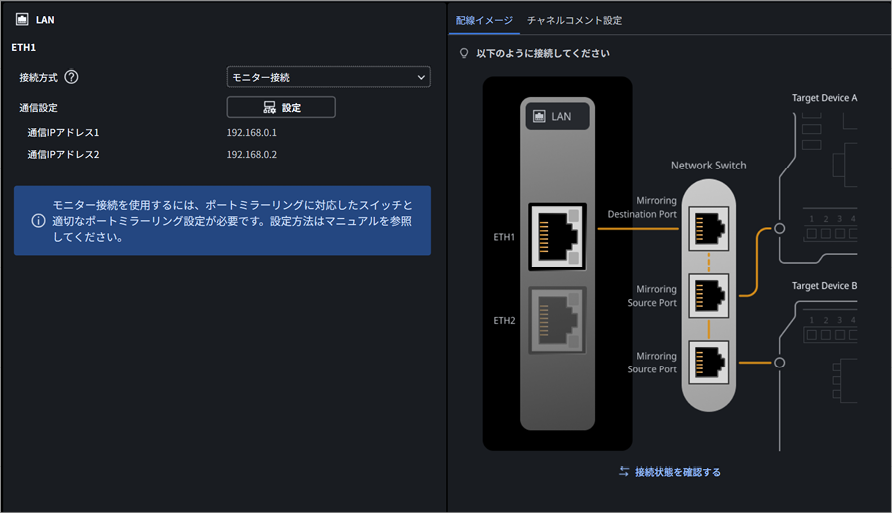Switch to the チャネルコメント設定 tab
This screenshot has width=892, height=513.
(574, 20)
